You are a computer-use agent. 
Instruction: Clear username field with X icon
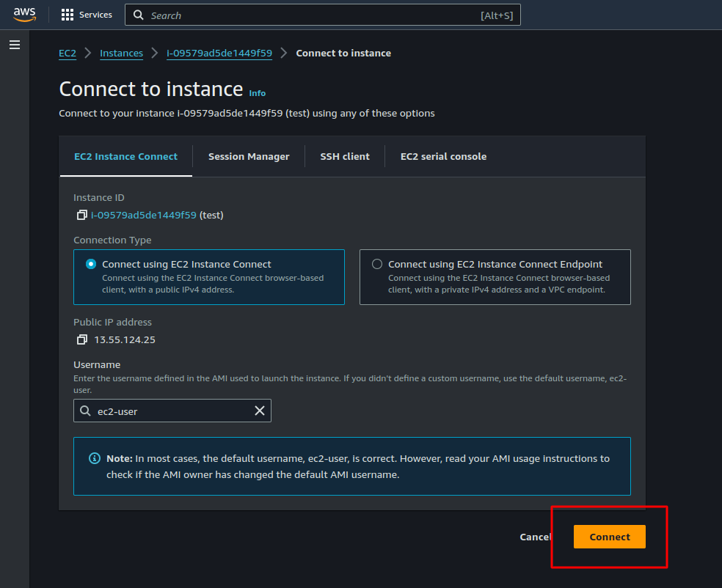click(259, 411)
